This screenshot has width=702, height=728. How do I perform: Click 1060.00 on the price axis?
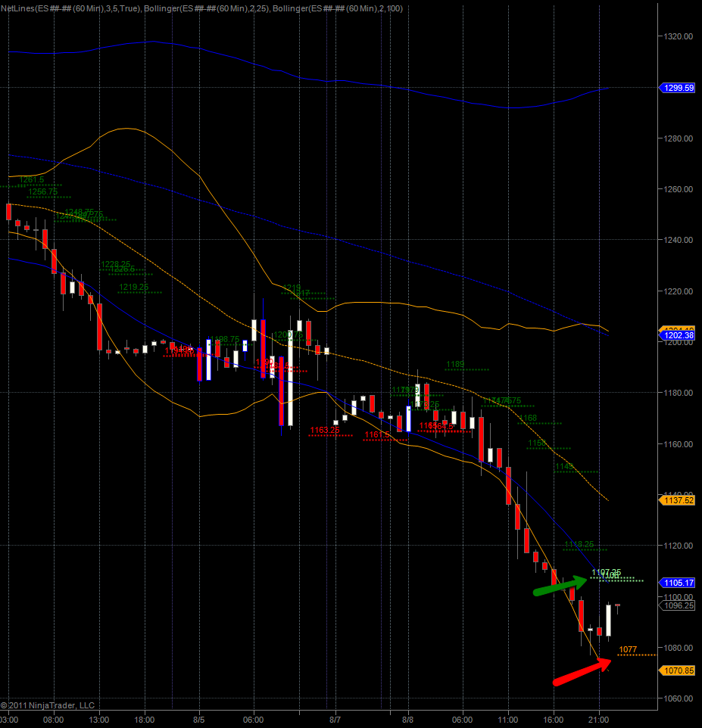coord(679,698)
